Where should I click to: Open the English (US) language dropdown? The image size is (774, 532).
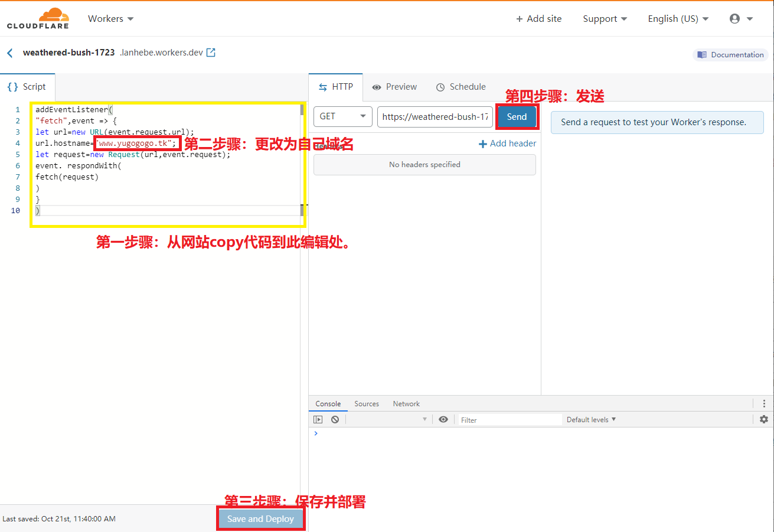pyautogui.click(x=678, y=19)
